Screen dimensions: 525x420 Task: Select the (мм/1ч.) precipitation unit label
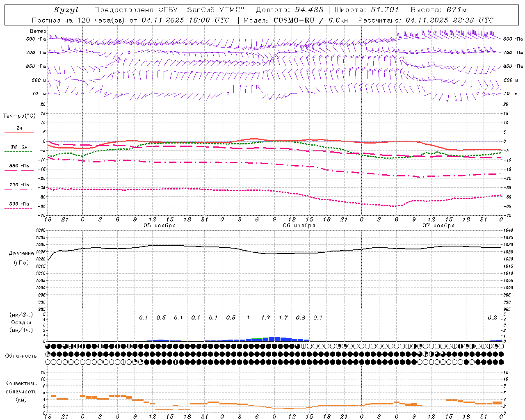(x=21, y=330)
